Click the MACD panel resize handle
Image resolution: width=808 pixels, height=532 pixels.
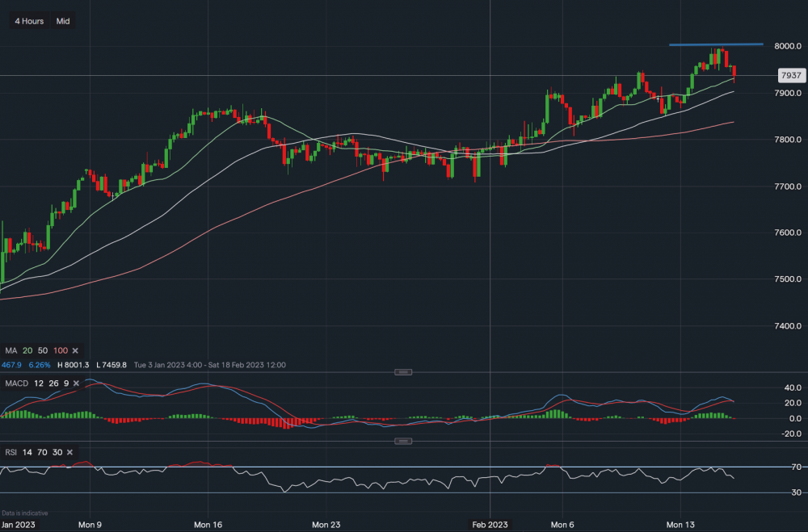coord(402,372)
